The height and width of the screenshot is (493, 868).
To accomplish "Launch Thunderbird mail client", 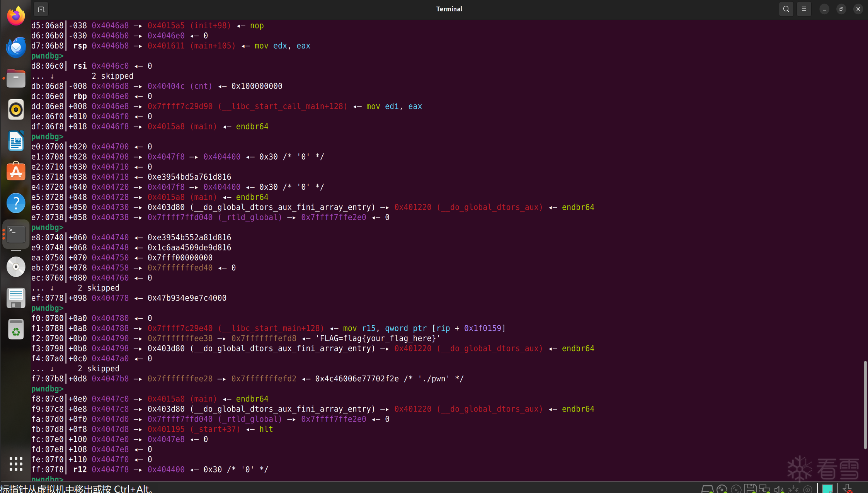I will [16, 47].
